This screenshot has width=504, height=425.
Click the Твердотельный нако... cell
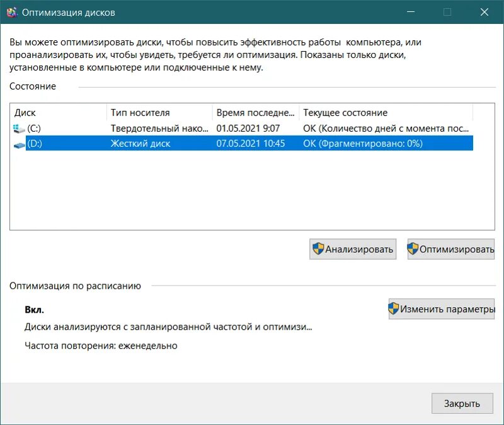[159, 129]
